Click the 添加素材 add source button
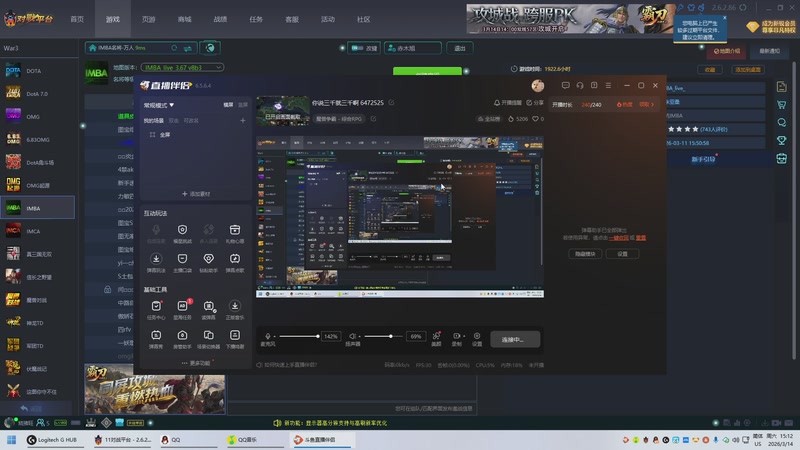Screen dimensions: 800x450 pos(196,194)
